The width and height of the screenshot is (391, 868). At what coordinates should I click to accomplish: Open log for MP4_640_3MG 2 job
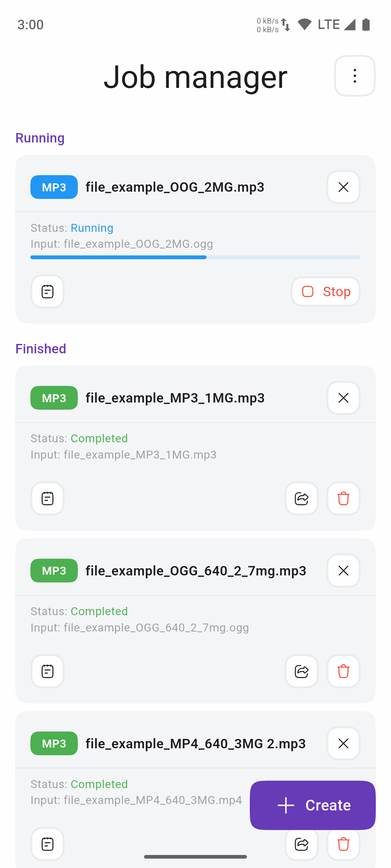click(x=47, y=844)
